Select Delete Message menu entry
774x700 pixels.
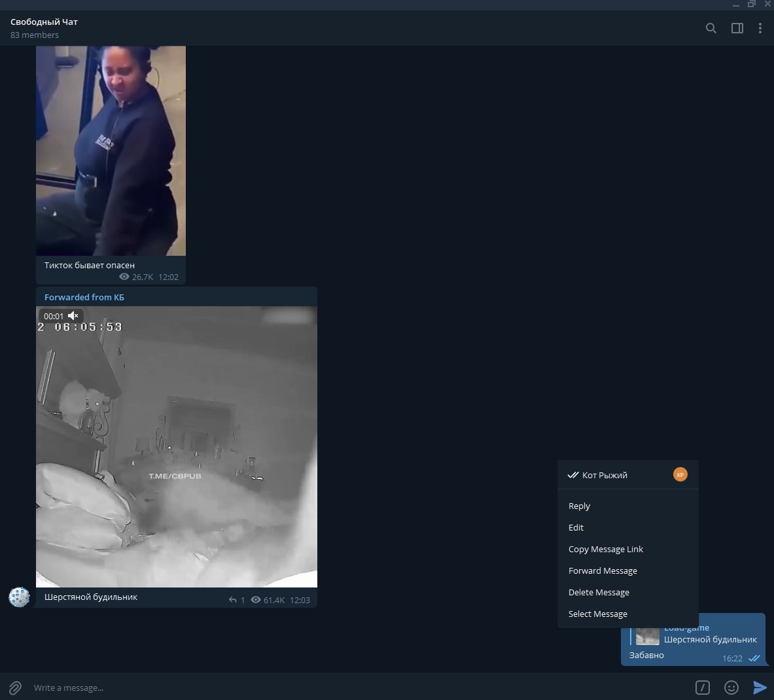coord(628,593)
